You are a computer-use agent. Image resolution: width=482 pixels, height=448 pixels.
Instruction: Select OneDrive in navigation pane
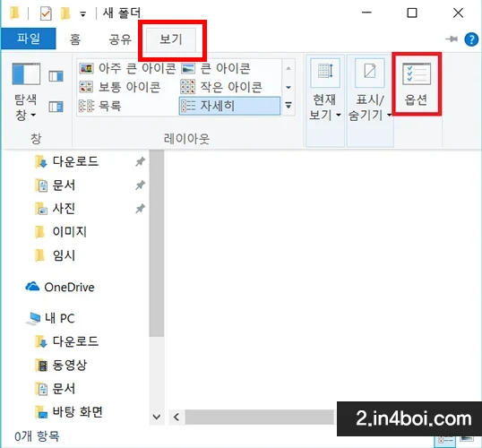click(x=60, y=287)
